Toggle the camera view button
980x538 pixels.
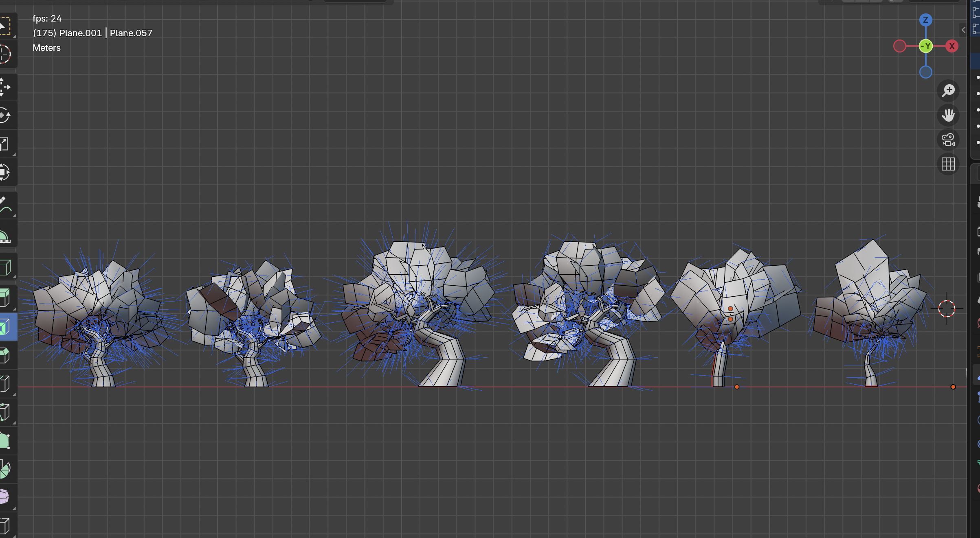pyautogui.click(x=948, y=140)
